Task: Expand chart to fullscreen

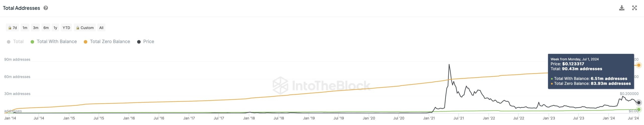Action: click(x=634, y=8)
